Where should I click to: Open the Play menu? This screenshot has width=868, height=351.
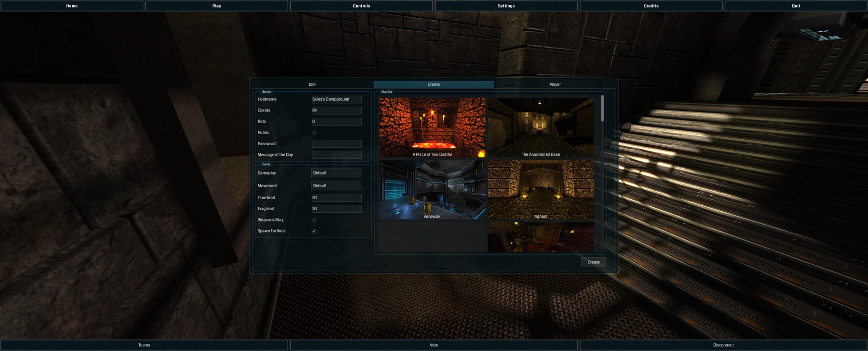[x=216, y=6]
